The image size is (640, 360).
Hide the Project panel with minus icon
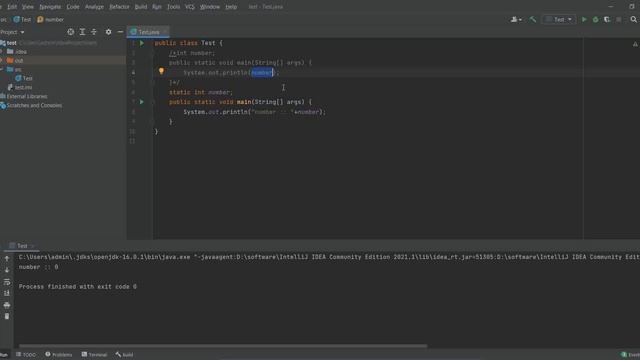pyautogui.click(x=120, y=32)
